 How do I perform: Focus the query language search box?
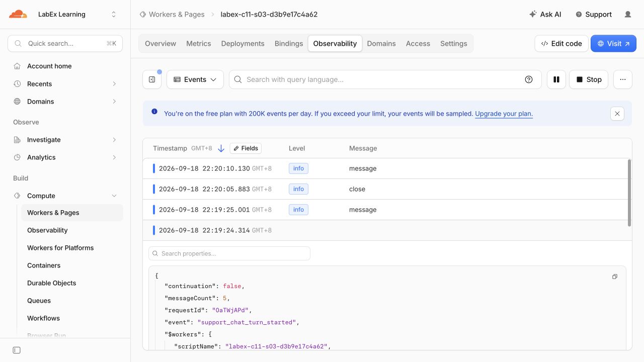click(385, 79)
